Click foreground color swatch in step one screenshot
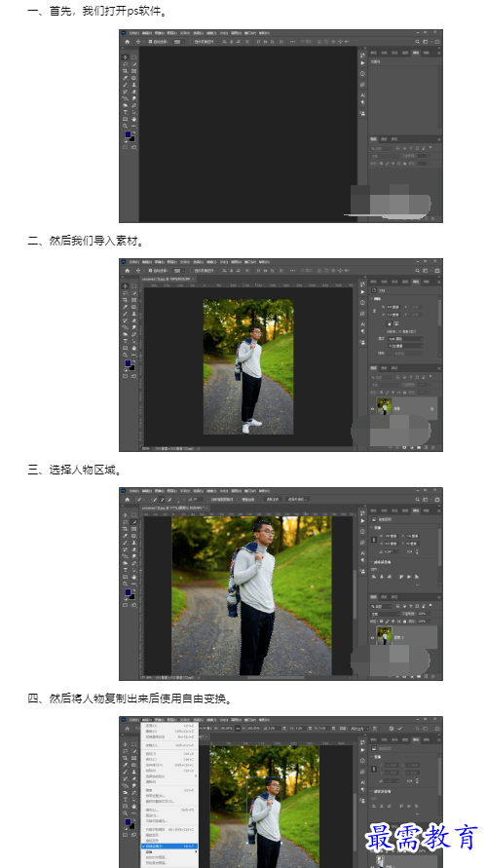 point(128,134)
